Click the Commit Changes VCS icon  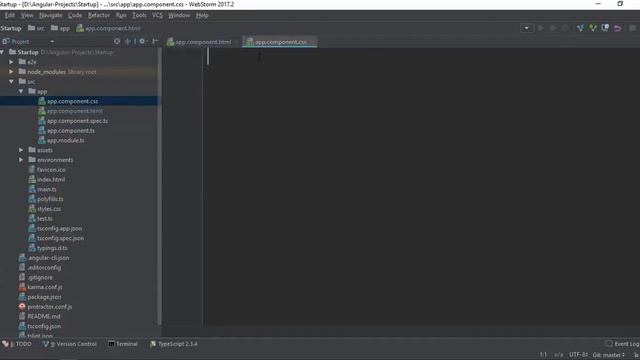click(593, 28)
